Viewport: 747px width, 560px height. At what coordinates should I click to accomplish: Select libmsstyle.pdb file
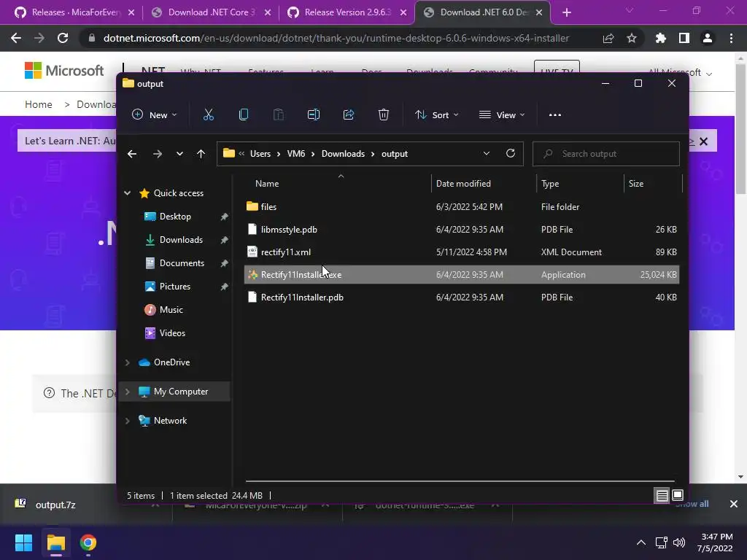pyautogui.click(x=462, y=230)
